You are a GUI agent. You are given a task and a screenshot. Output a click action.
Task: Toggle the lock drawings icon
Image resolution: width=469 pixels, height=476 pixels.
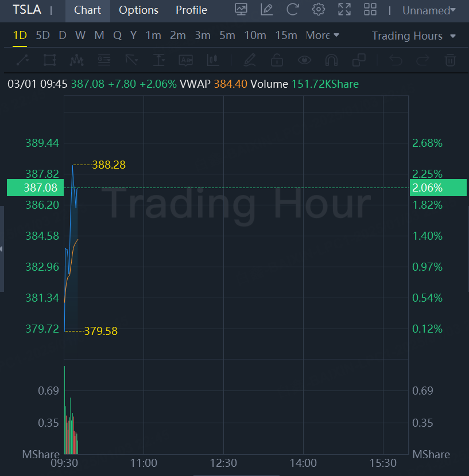pyautogui.click(x=277, y=60)
